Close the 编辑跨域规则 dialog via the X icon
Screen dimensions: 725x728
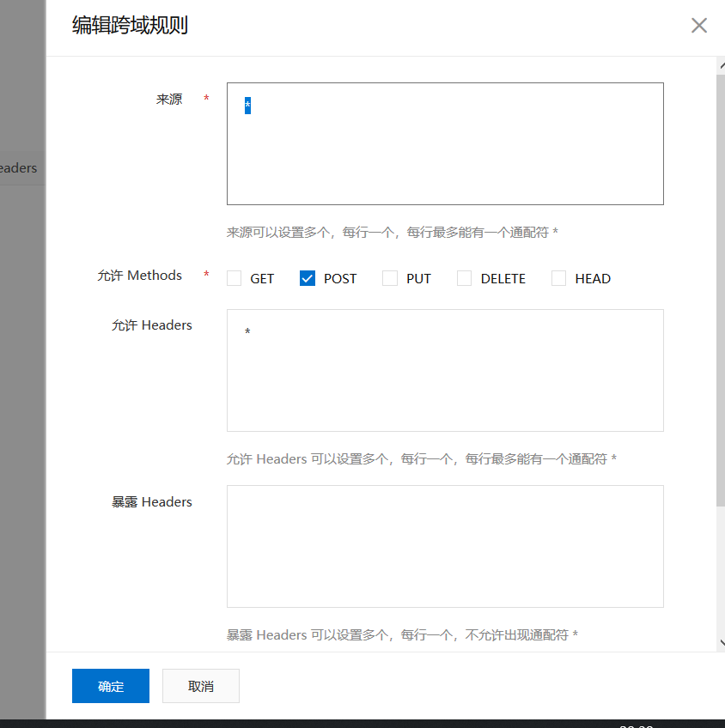(x=698, y=26)
